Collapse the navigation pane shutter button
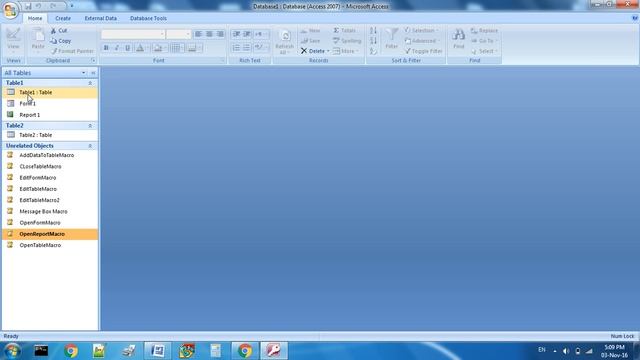Viewport: 640px width, 360px height. coord(93,73)
